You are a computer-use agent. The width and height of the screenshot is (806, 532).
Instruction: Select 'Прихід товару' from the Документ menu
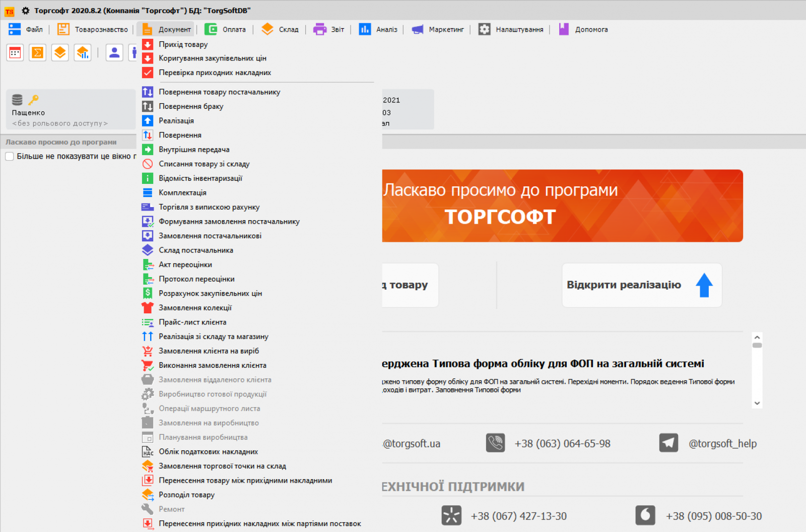point(183,44)
